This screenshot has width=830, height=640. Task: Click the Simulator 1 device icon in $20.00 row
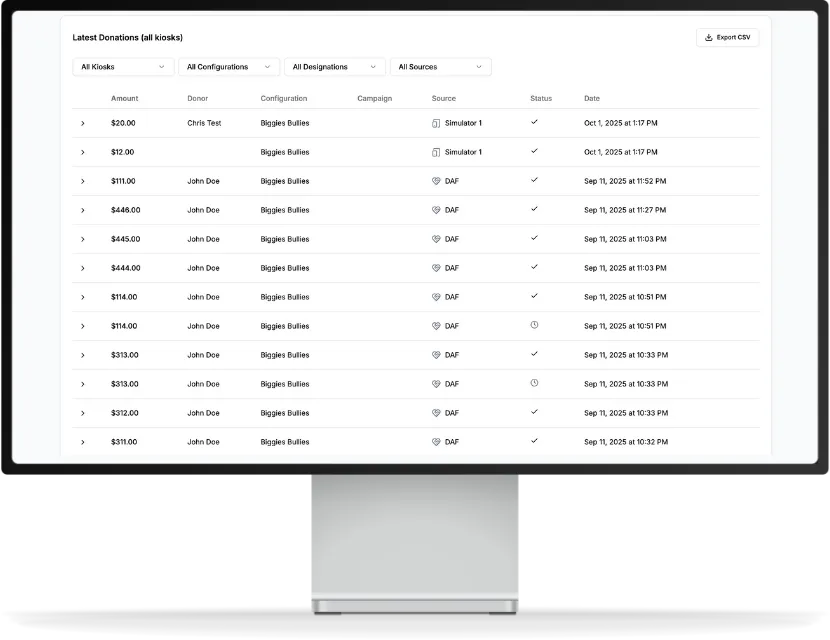(x=436, y=123)
